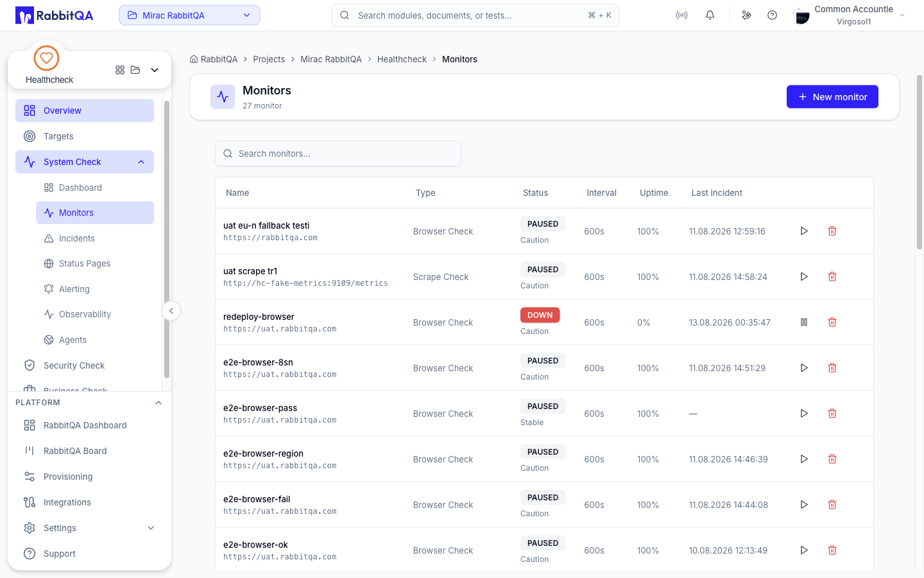Resume the e2e-browser-pass monitor
924x578 pixels.
tap(804, 414)
